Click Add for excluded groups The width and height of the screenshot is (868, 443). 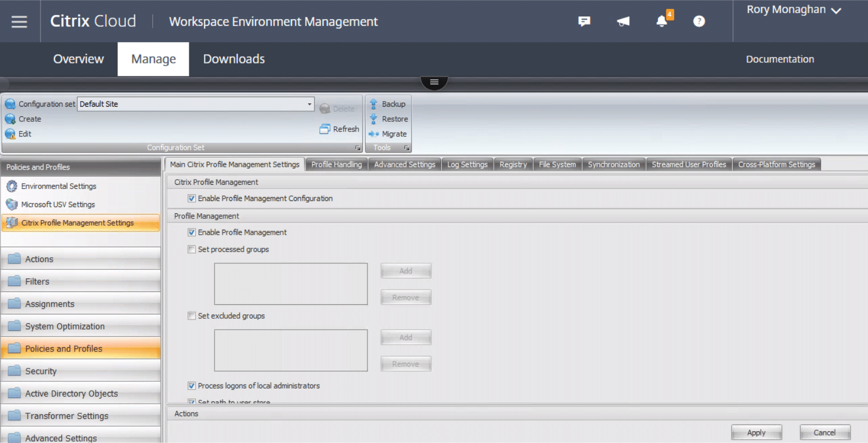click(x=406, y=337)
